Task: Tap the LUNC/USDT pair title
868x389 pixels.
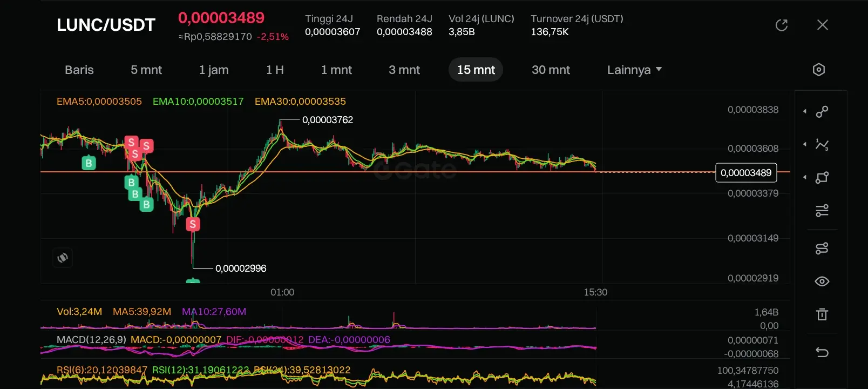Action: (x=106, y=25)
